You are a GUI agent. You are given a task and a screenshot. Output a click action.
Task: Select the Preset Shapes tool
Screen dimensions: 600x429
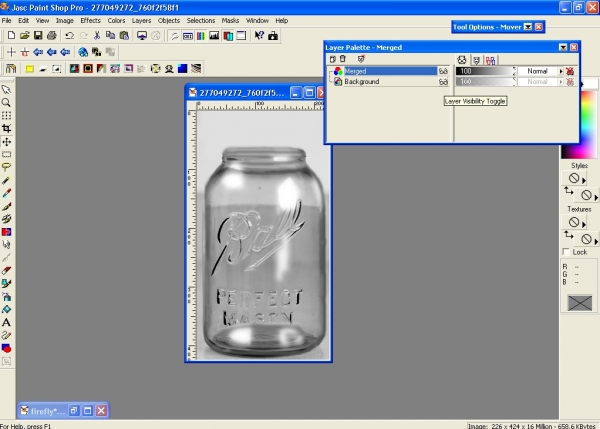[6, 348]
